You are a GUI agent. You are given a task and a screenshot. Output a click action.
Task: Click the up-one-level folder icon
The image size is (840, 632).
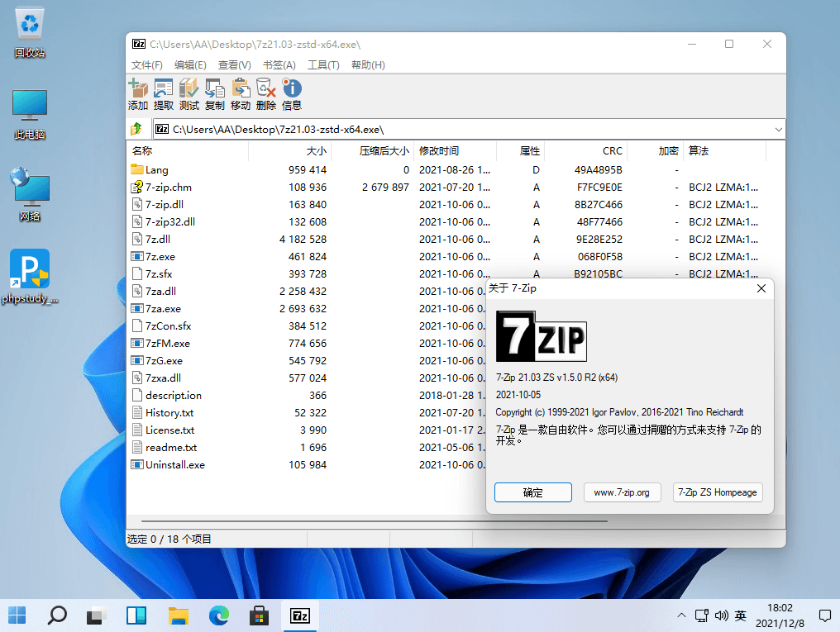136,129
